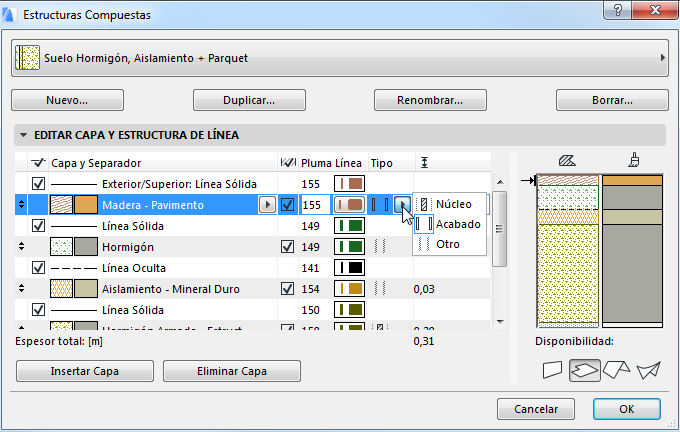Click the olive pen swatch for Línea Sólida 150

349,310
